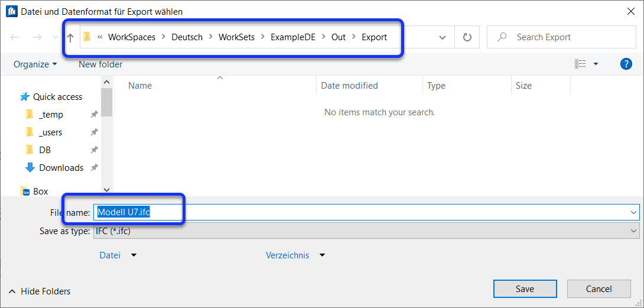Open the Organize menu

[35, 64]
